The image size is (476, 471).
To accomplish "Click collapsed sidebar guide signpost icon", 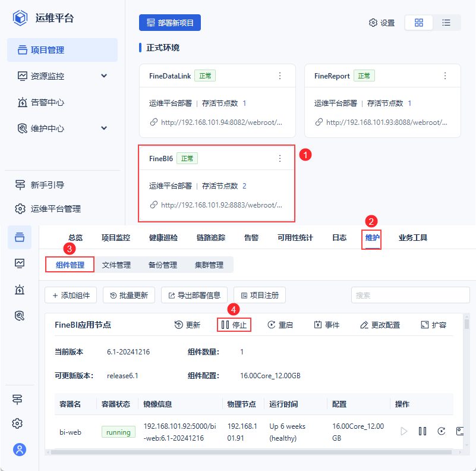I will (17, 399).
